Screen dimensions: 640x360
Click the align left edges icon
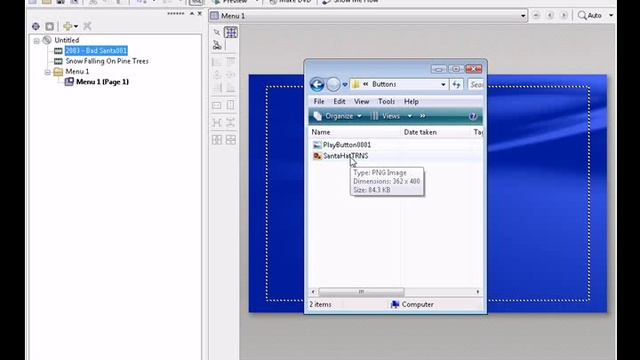tap(217, 62)
